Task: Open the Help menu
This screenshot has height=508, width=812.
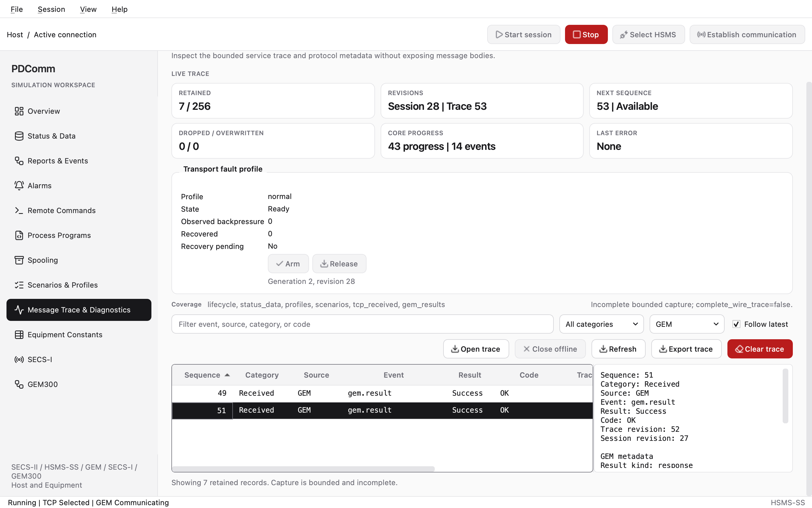Action: pyautogui.click(x=120, y=9)
